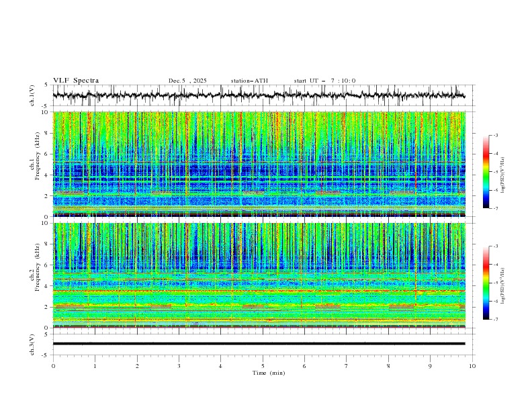Click the ch.2 Frequency (kHz) axis label
The width and height of the screenshot is (532, 411).
pos(36,275)
